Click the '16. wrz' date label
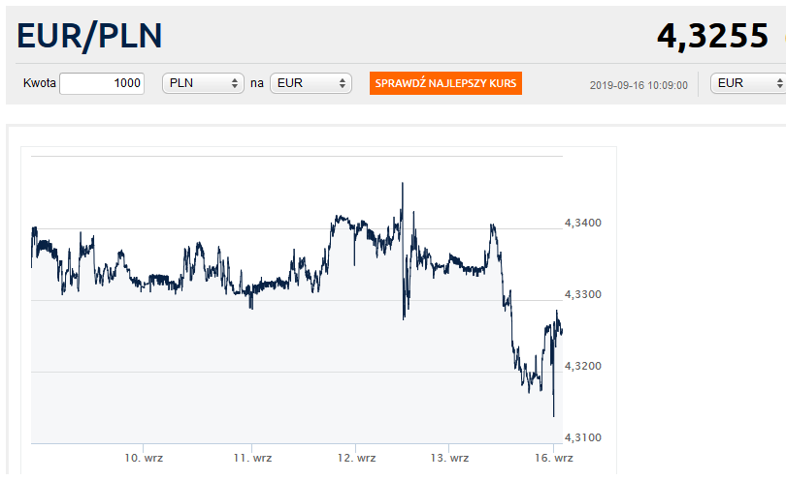 553,458
